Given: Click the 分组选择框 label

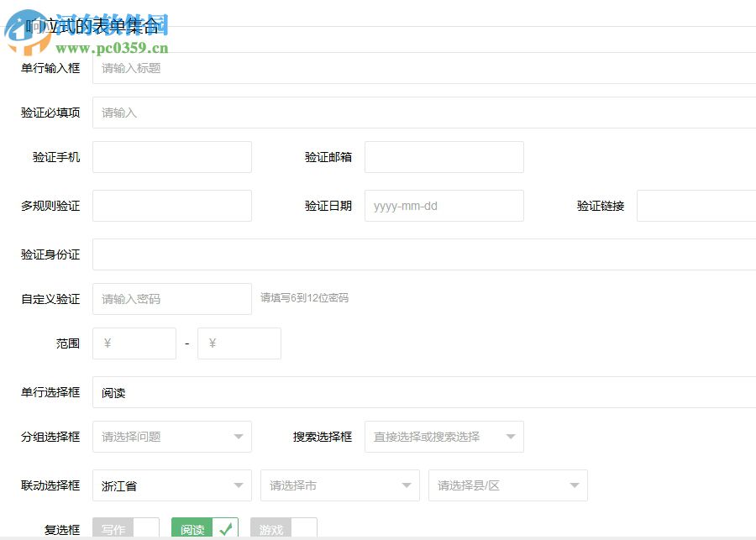Looking at the screenshot, I should [x=50, y=437].
